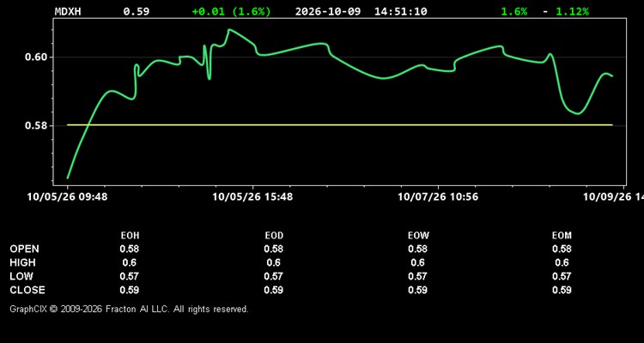Click the 10/07/26 10:56 axis label

click(438, 197)
